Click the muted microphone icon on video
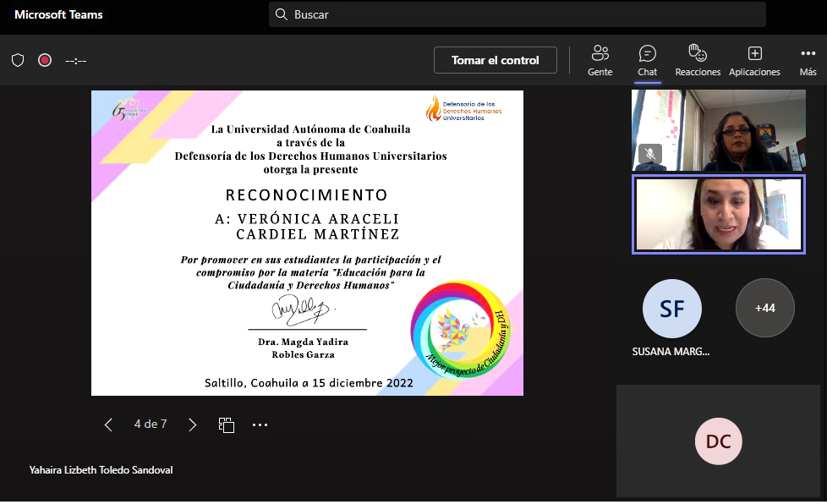The width and height of the screenshot is (827, 504). click(649, 154)
